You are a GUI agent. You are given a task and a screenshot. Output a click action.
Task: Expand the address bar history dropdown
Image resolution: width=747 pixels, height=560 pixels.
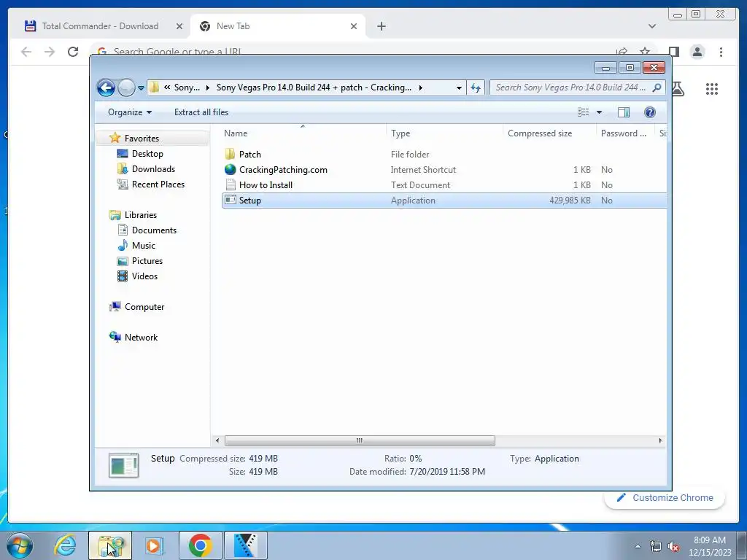[459, 87]
